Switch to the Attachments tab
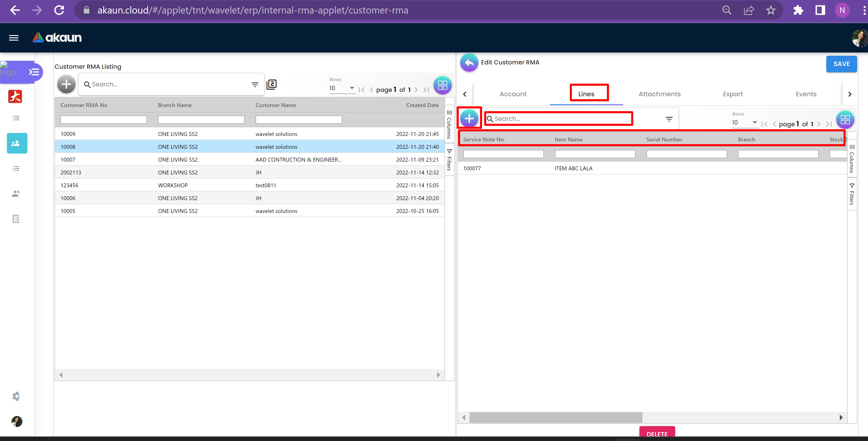The height and width of the screenshot is (441, 868). (x=659, y=94)
